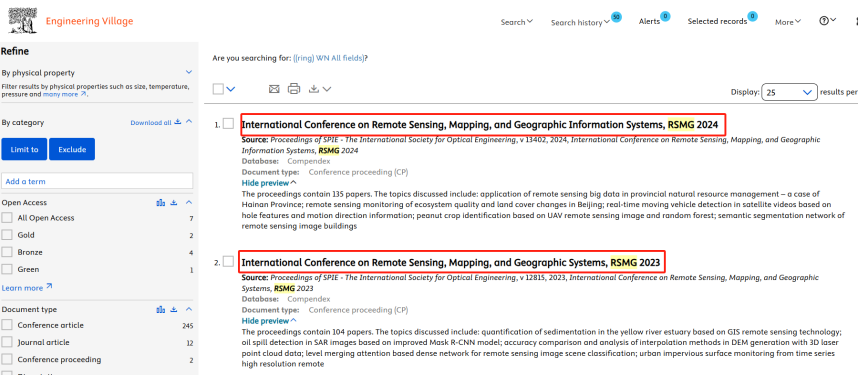Screen dimensions: 858x375
Task: Open the More menu
Action: click(788, 22)
